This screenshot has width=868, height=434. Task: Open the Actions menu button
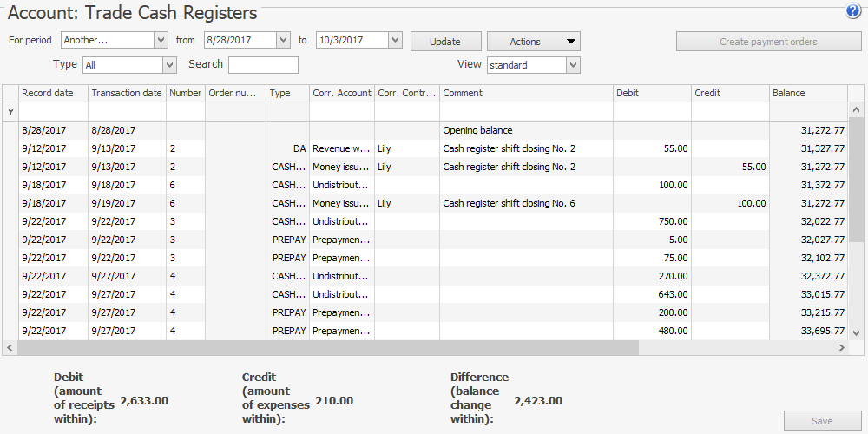533,42
